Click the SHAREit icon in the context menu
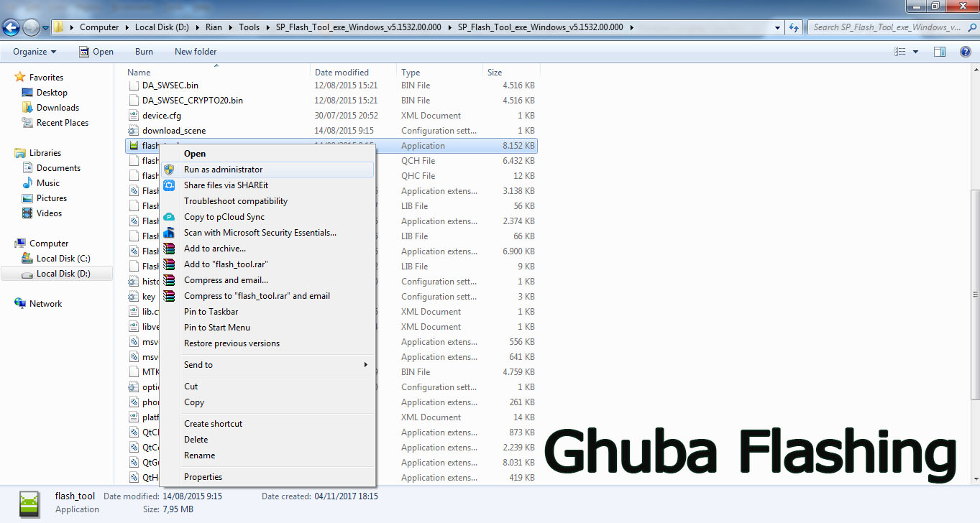The image size is (980, 523). click(x=169, y=185)
